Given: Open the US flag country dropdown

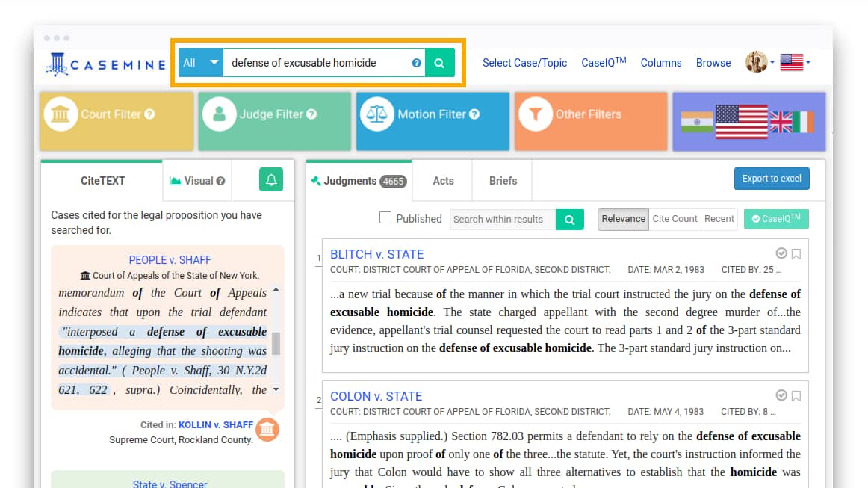Looking at the screenshot, I should click(x=795, y=63).
